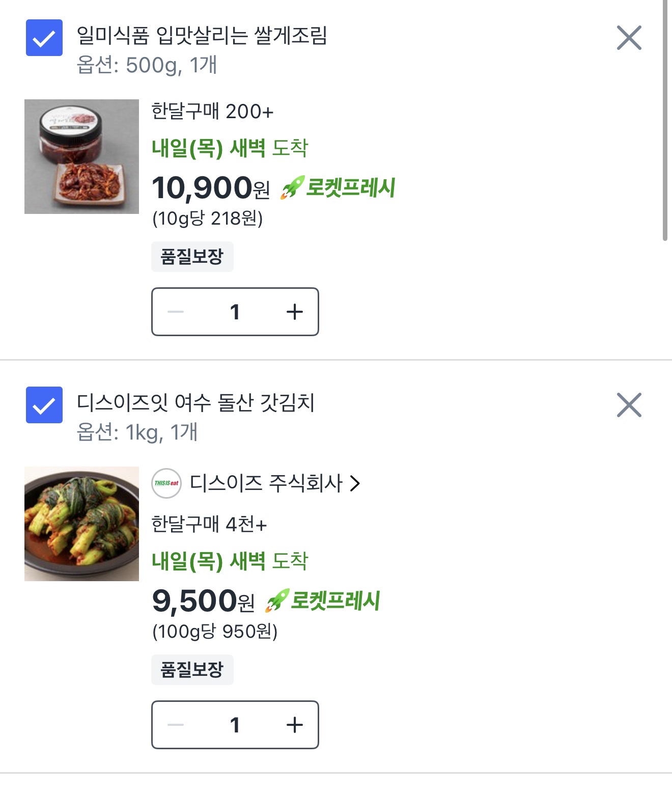Open the 갓김치 product thumbnail
Screen dimensions: 672x790
[81, 524]
